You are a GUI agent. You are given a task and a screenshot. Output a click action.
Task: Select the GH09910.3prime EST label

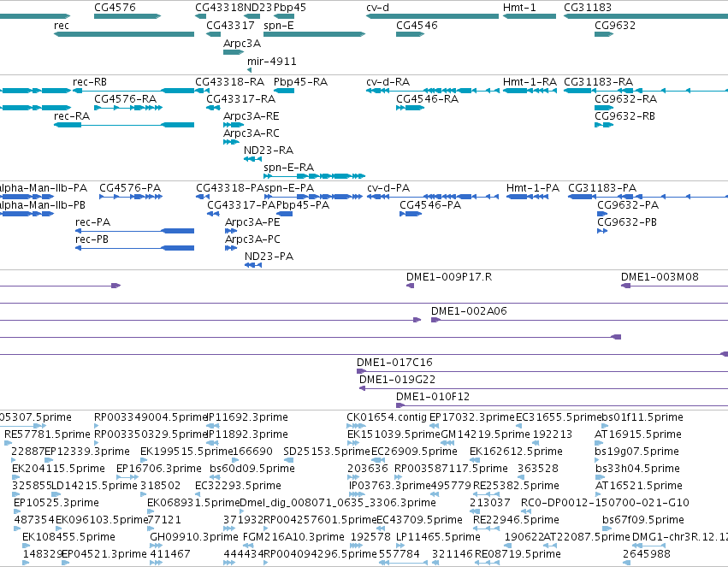tap(194, 537)
